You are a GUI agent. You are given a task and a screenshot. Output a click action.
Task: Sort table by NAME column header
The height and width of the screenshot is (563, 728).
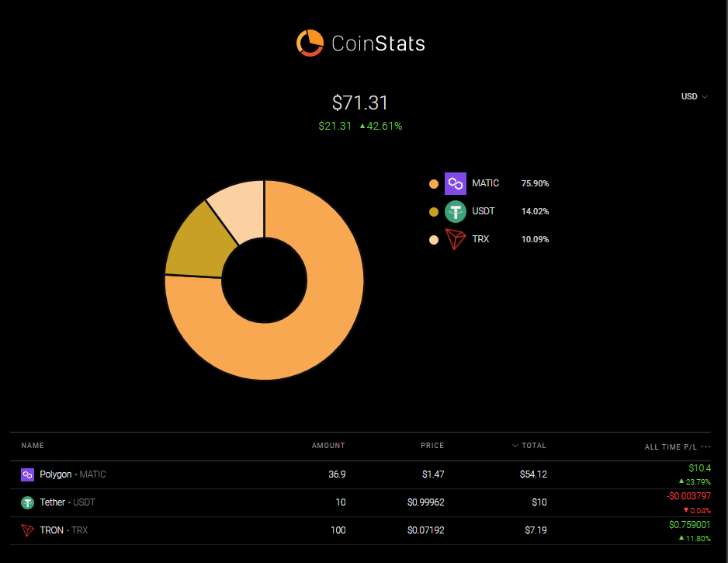[x=33, y=446]
